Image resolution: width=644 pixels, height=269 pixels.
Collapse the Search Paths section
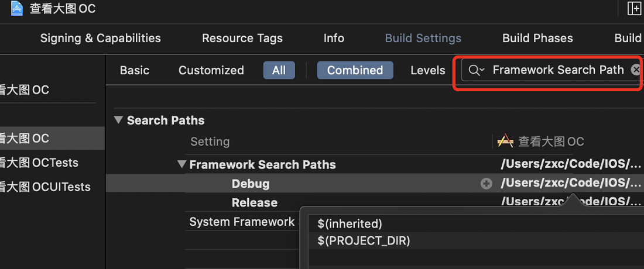119,120
